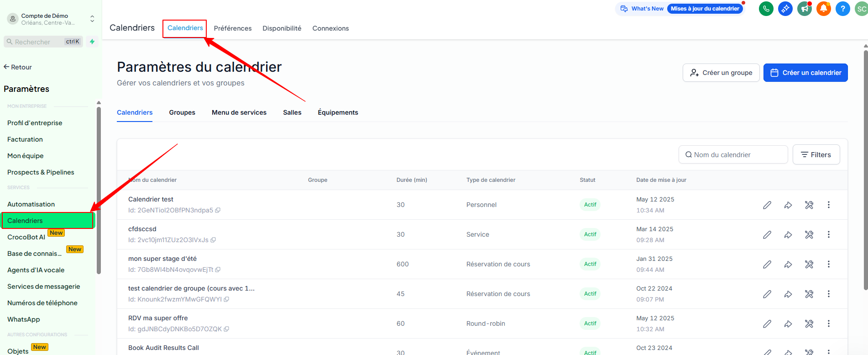
Task: Click the blue sparkle AI assistant icon
Action: 785,9
